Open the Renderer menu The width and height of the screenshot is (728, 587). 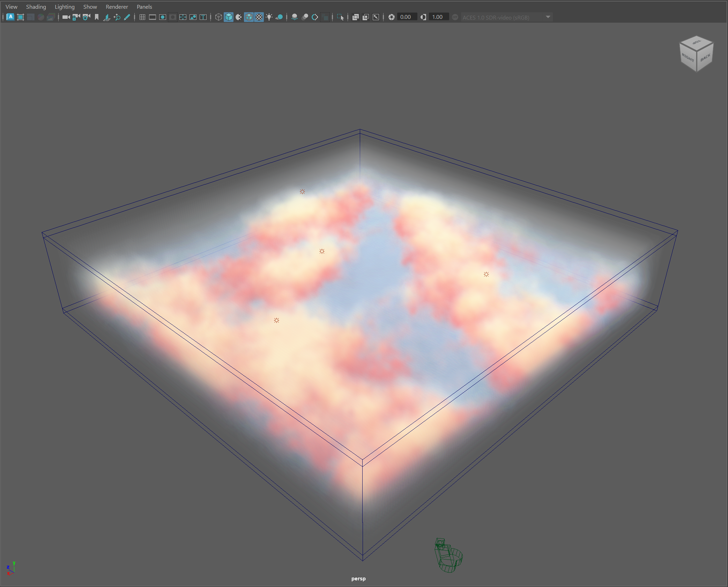[x=117, y=7]
